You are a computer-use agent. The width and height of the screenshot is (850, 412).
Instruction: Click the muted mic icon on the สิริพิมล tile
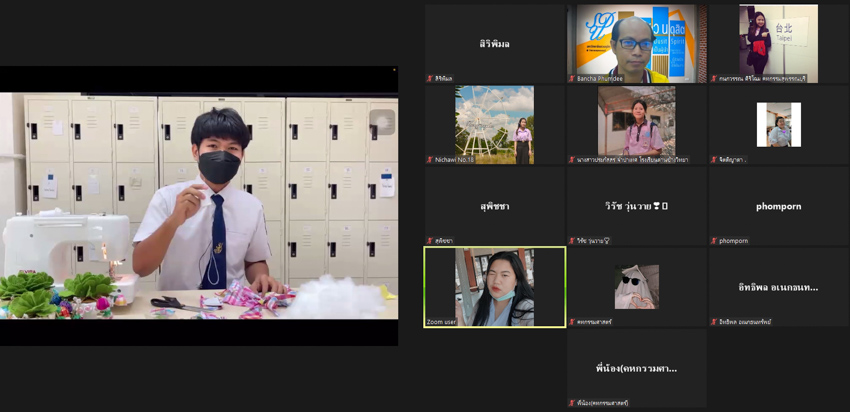430,78
